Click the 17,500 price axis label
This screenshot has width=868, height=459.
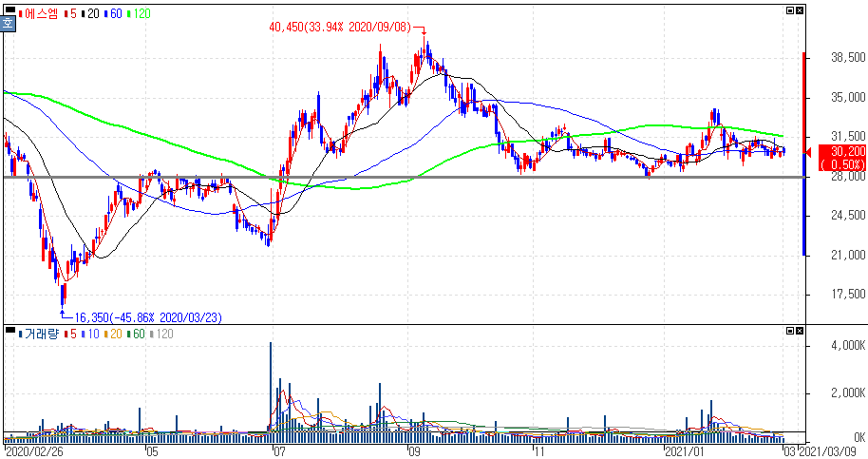pyautogui.click(x=848, y=294)
